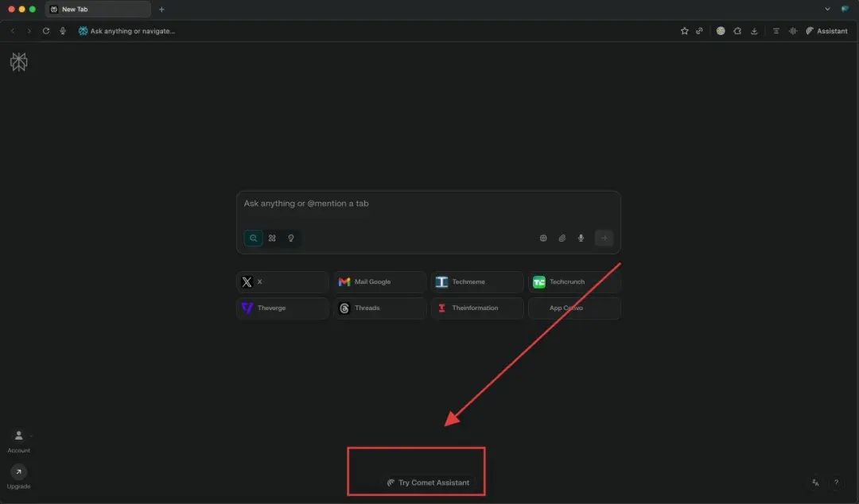Attach a file with the paperclip icon
This screenshot has width=859, height=504.
(x=562, y=238)
